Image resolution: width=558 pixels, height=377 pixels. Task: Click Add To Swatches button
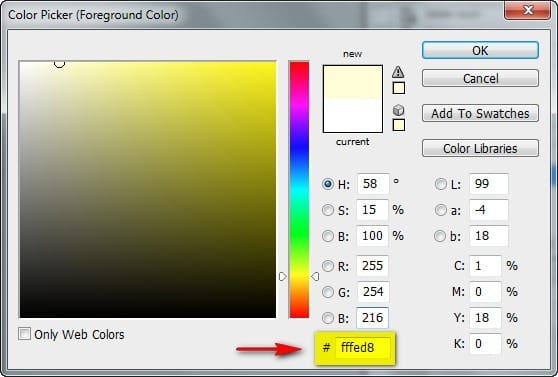480,113
